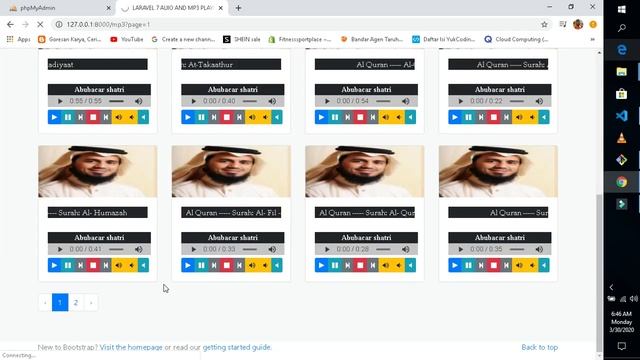
Task: Click blue play button on the 0:28 track card
Action: point(321,265)
